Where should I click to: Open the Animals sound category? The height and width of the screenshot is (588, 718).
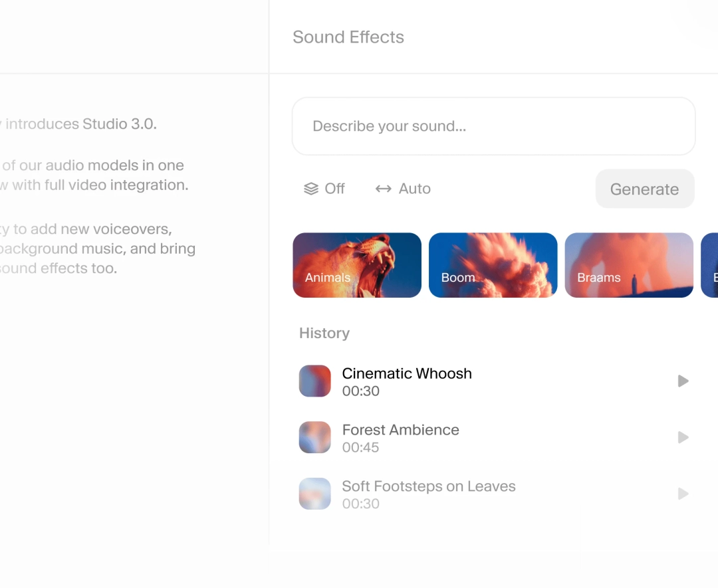[x=357, y=264]
